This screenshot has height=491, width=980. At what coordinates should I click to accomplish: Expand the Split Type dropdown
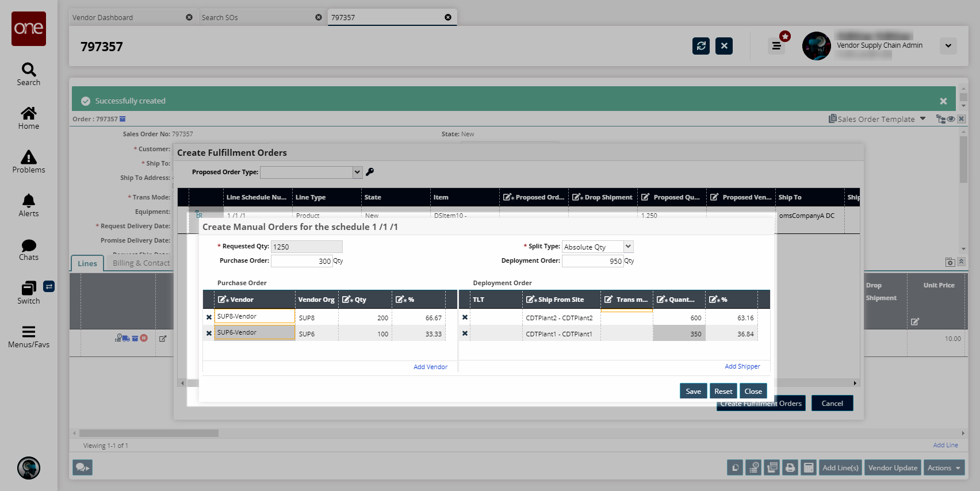coord(628,247)
